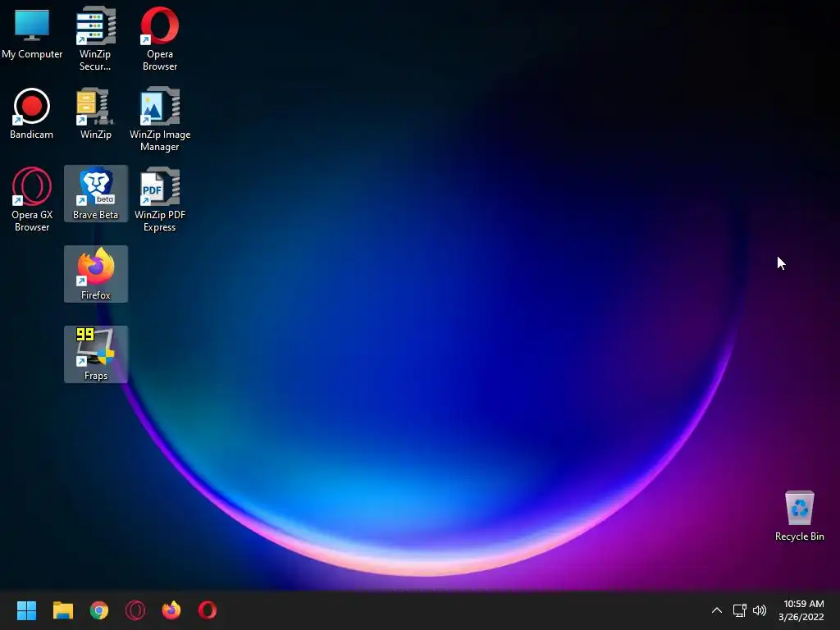Show hidden system tray icons
The width and height of the screenshot is (840, 630).
pyautogui.click(x=717, y=610)
